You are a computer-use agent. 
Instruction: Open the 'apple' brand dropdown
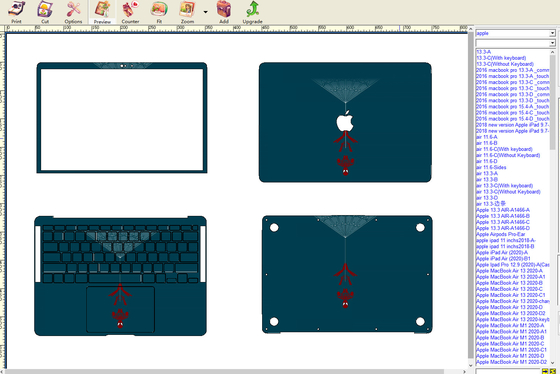(552, 33)
